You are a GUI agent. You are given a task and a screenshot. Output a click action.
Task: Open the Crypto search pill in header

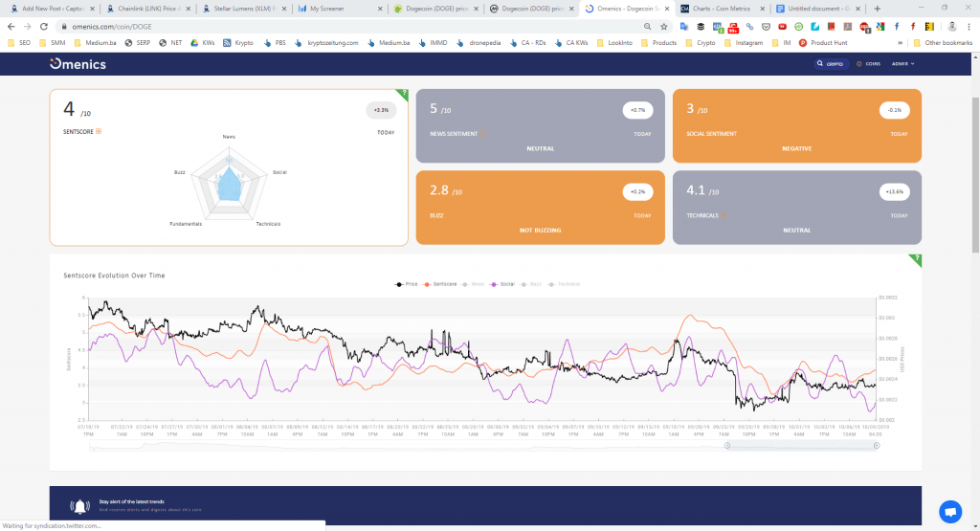coord(831,64)
